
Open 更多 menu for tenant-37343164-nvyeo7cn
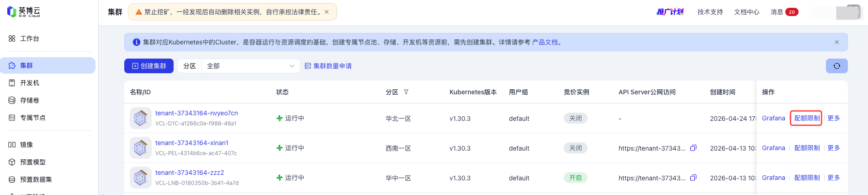click(834, 118)
